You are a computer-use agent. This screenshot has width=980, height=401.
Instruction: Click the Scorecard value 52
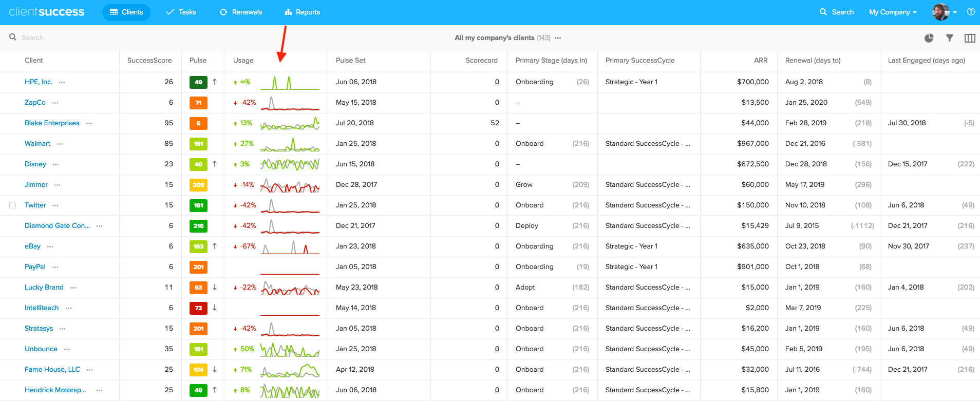click(x=495, y=123)
